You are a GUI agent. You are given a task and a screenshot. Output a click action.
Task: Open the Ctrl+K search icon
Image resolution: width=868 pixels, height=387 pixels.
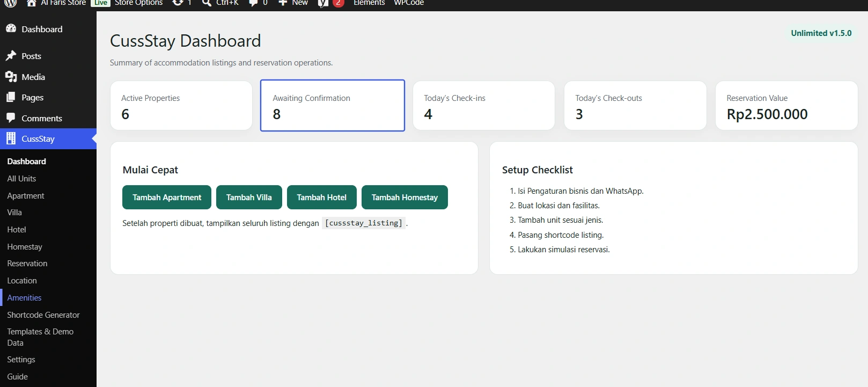pos(207,3)
